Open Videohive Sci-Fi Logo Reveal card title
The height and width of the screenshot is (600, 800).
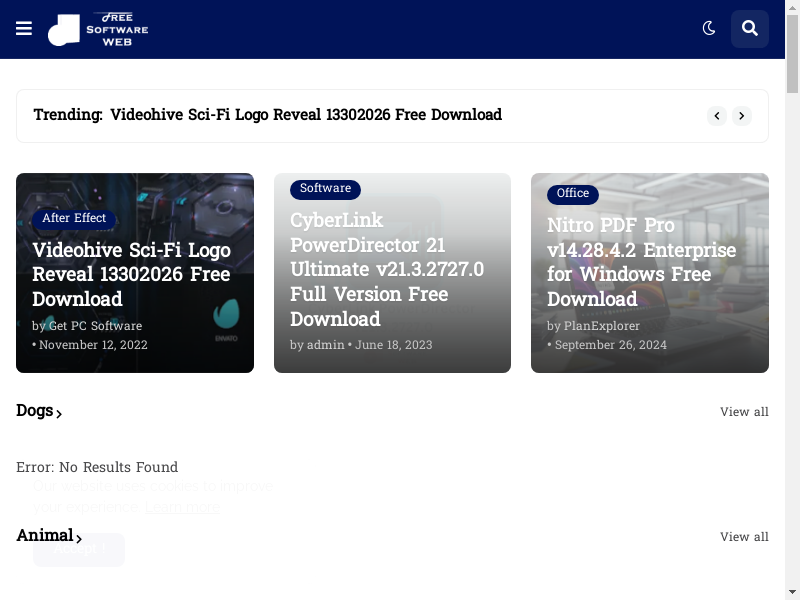tap(131, 274)
